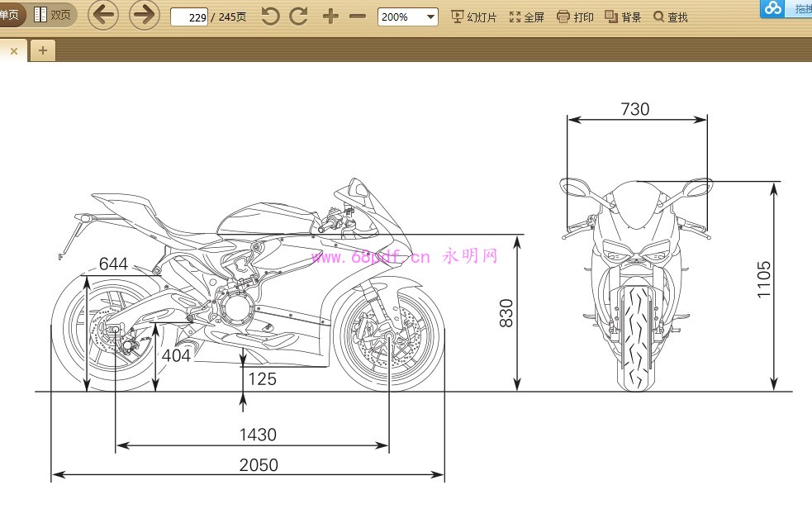Switch to double page view (双页)

[53, 15]
